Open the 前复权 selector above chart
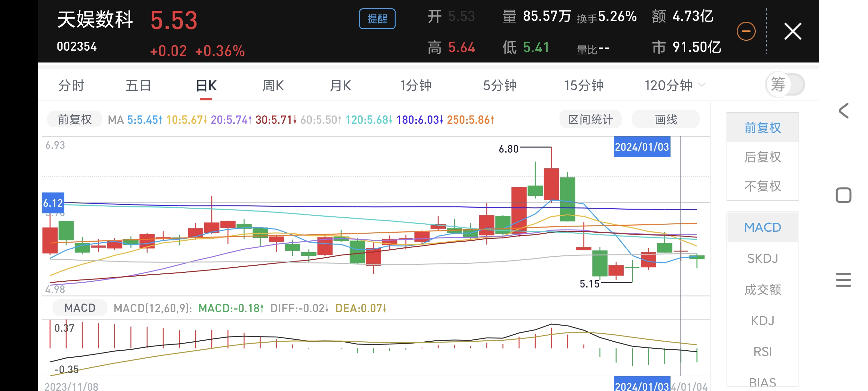Screen dimensions: 868x391 (75, 120)
